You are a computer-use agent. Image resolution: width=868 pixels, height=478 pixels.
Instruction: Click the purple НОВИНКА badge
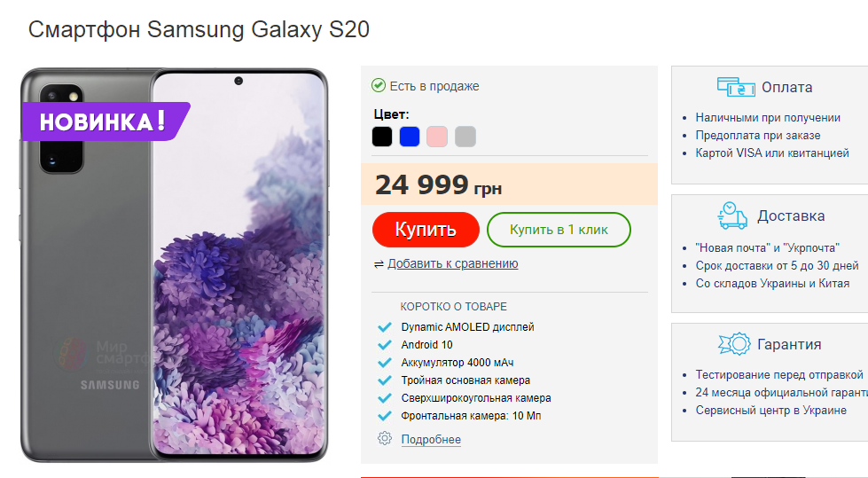click(x=104, y=121)
